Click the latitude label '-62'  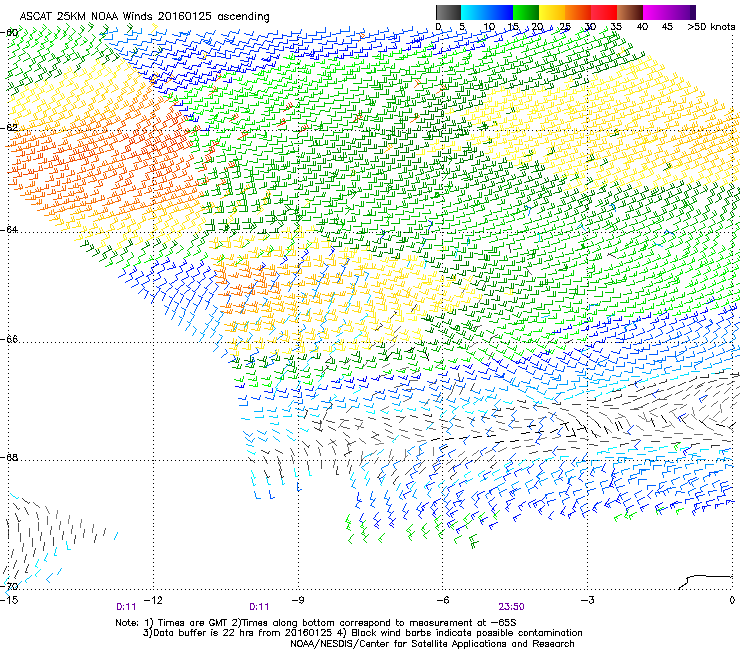tap(10, 127)
